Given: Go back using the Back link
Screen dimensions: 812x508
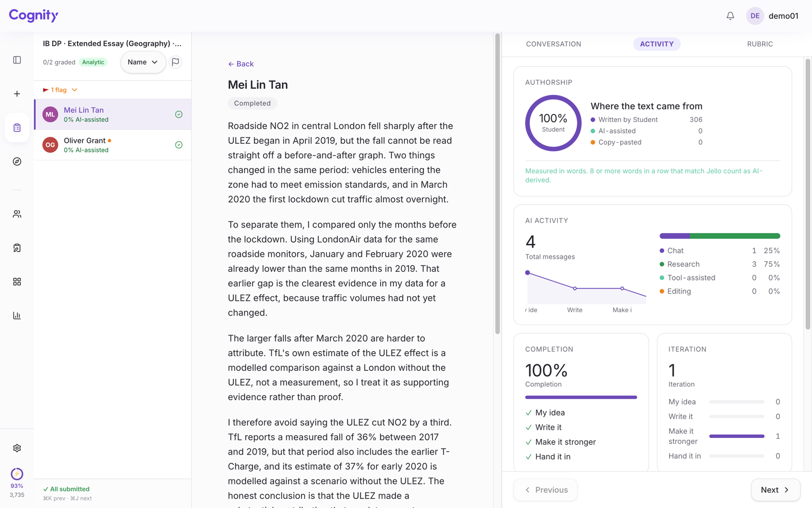Looking at the screenshot, I should pyautogui.click(x=241, y=64).
